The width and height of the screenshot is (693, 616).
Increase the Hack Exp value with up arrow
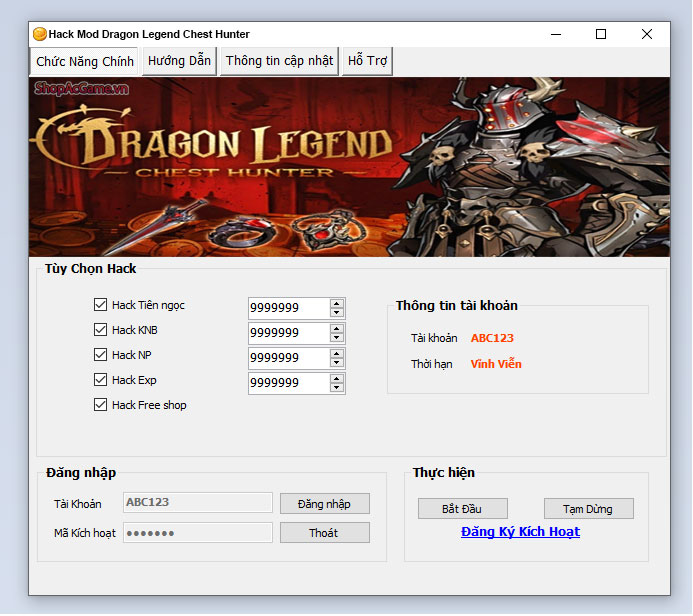[x=337, y=379]
